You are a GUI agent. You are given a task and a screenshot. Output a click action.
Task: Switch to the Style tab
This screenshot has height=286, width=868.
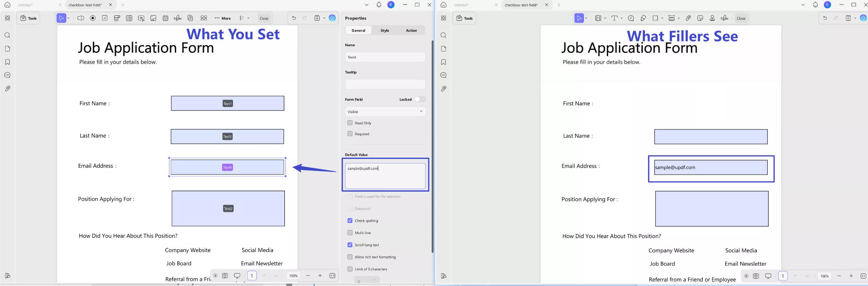point(385,30)
